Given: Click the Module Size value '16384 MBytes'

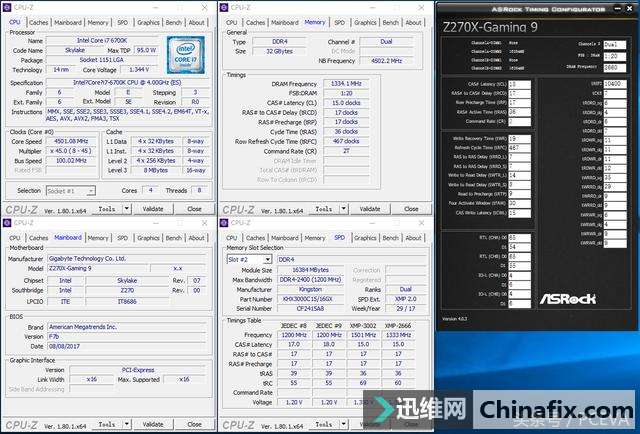Looking at the screenshot, I should click(x=310, y=270).
